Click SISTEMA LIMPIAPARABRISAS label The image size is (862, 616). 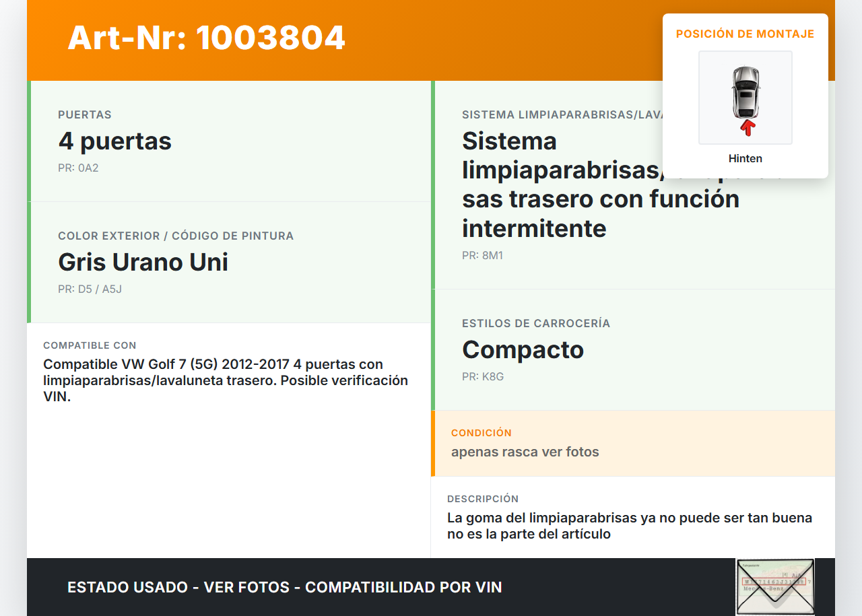click(x=562, y=114)
